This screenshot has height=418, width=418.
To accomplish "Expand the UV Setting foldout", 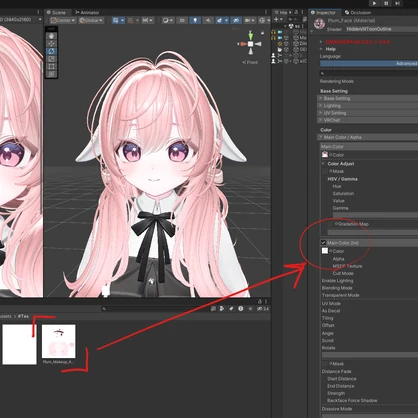I will coord(367,113).
